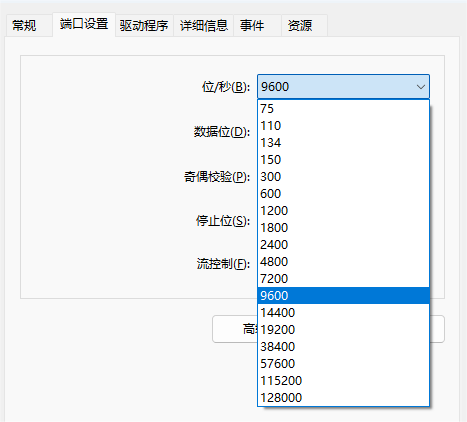
Task: Switch to the 常规 tab
Action: (x=24, y=25)
